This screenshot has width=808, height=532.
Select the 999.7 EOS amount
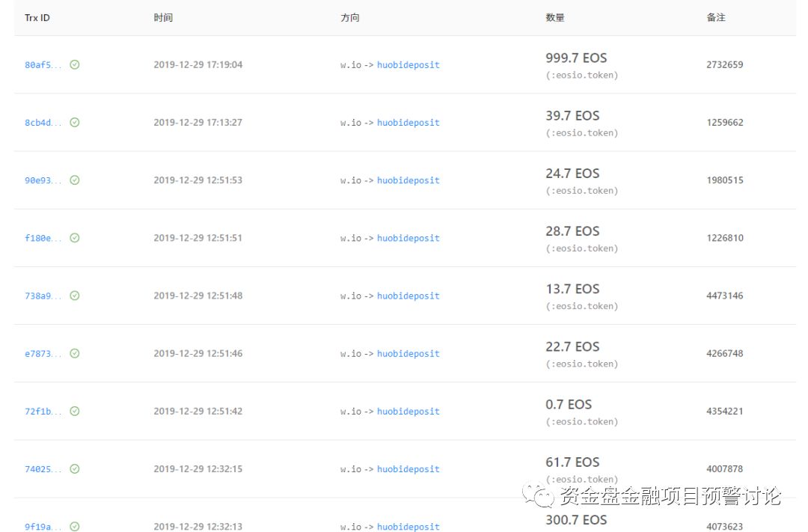pos(576,58)
